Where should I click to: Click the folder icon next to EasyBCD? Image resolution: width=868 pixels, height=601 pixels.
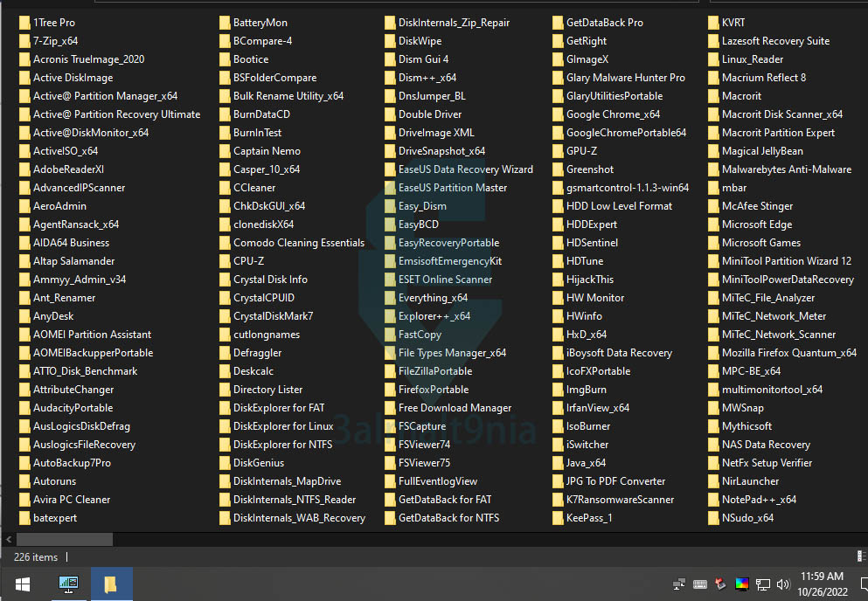click(x=390, y=225)
